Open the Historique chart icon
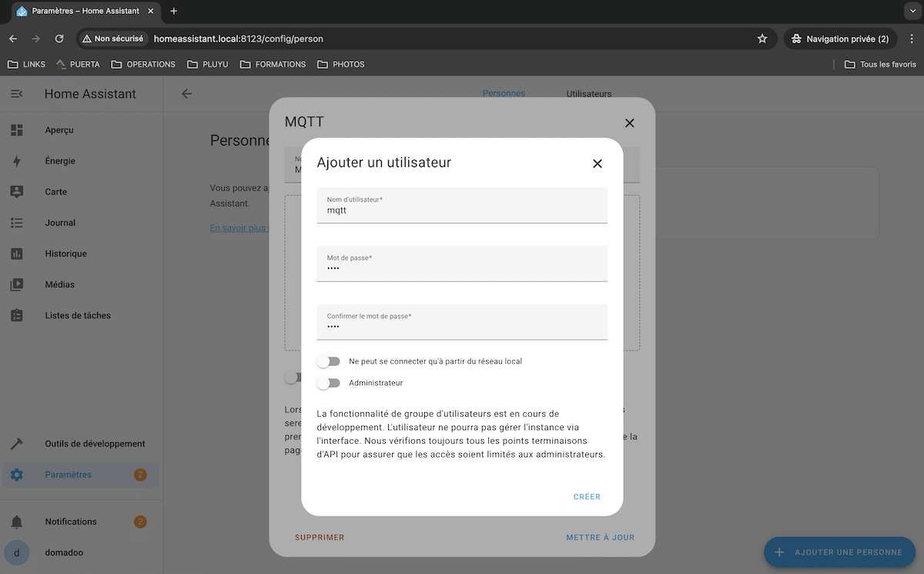Image resolution: width=924 pixels, height=574 pixels. coord(17,253)
